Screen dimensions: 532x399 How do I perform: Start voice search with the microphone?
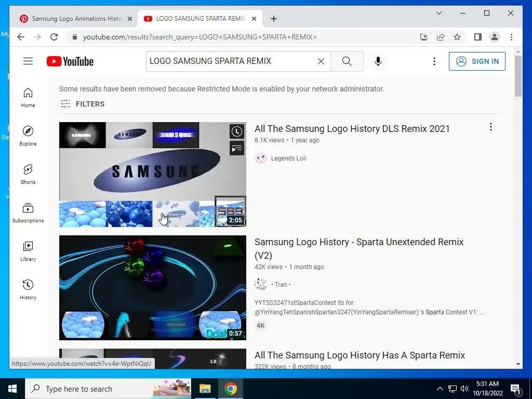coord(378,61)
